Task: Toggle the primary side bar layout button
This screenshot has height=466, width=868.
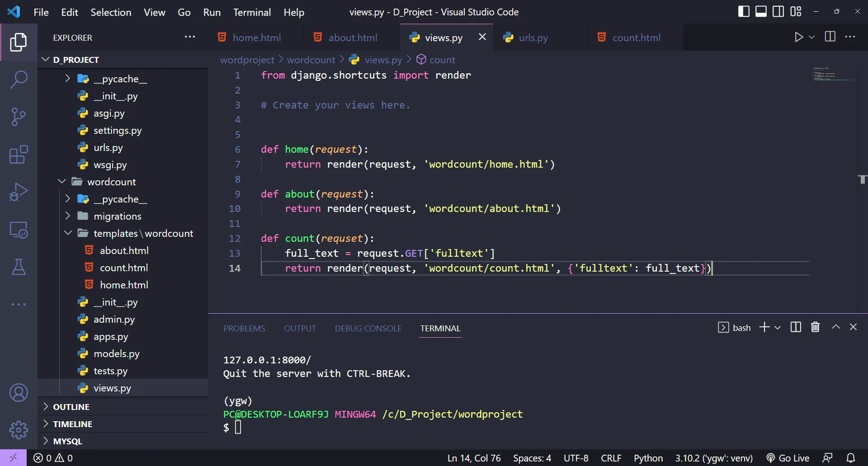Action: click(743, 12)
